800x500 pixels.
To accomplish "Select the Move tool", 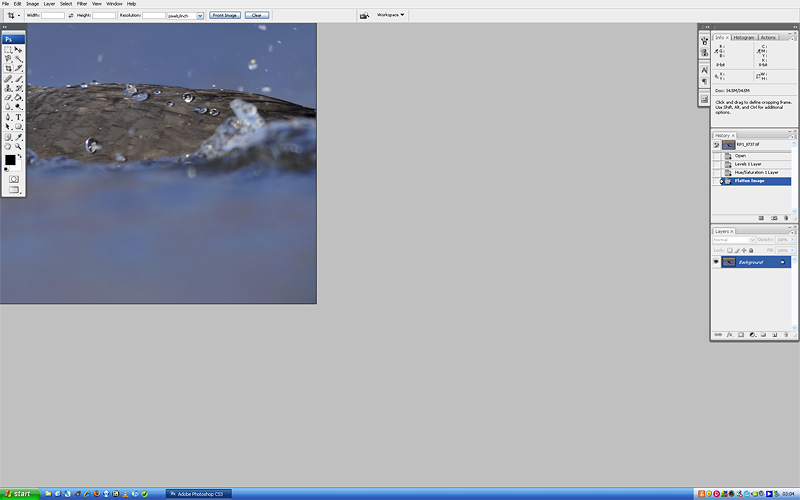I will click(18, 49).
